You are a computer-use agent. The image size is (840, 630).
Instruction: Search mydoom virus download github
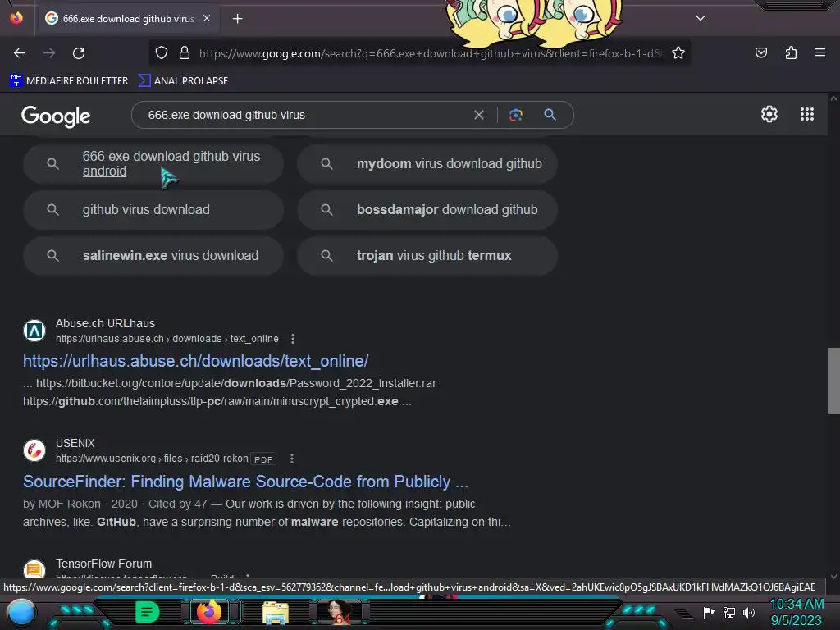click(x=427, y=163)
